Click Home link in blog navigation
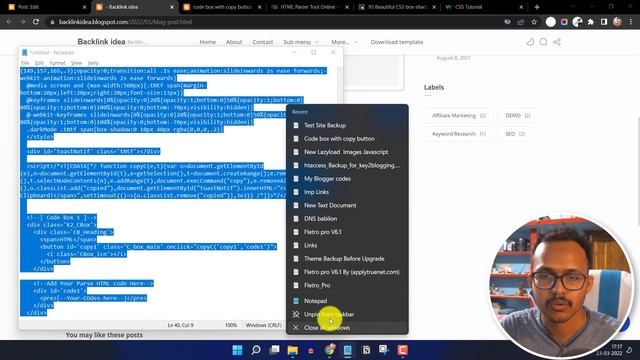The width and height of the screenshot is (640, 360). 207,42
